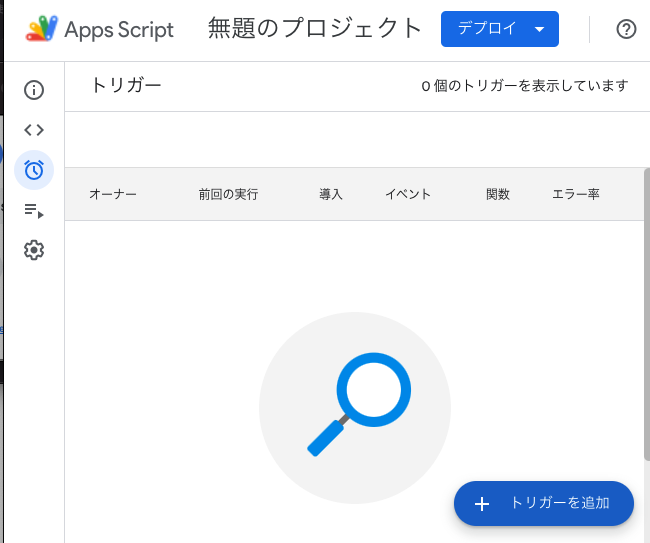Image resolution: width=650 pixels, height=543 pixels.
Task: Click the 無題のプロジェクト project title
Action: tap(315, 29)
